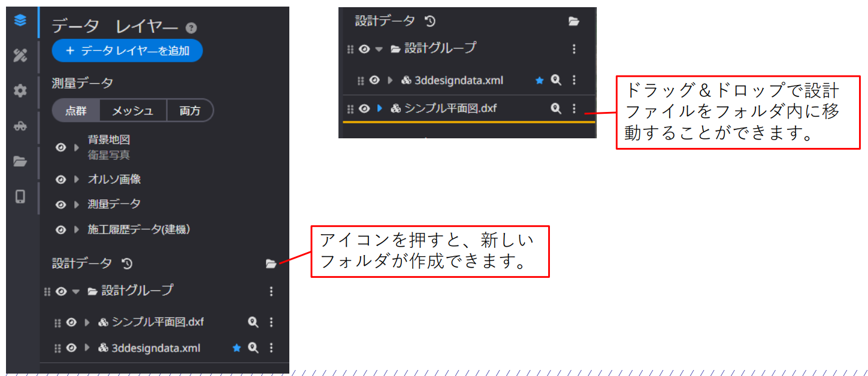Image resolution: width=868 pixels, height=376 pixels.
Task: Open the settings gear in the sidebar
Action: tap(20, 91)
